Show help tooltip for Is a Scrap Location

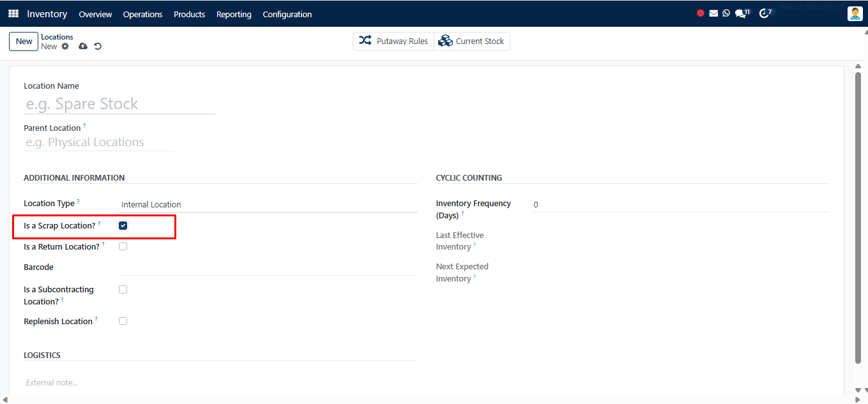(99, 223)
